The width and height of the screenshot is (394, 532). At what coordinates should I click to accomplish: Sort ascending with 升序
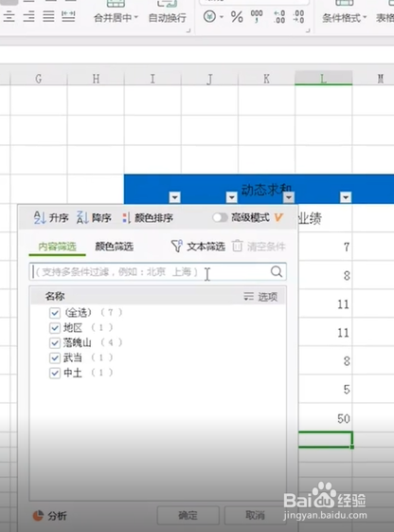click(51, 217)
